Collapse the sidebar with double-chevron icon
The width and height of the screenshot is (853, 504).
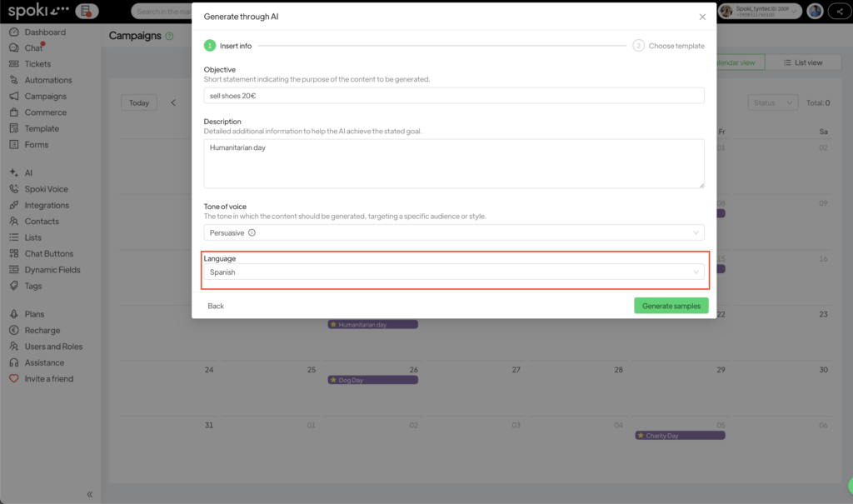click(x=90, y=494)
